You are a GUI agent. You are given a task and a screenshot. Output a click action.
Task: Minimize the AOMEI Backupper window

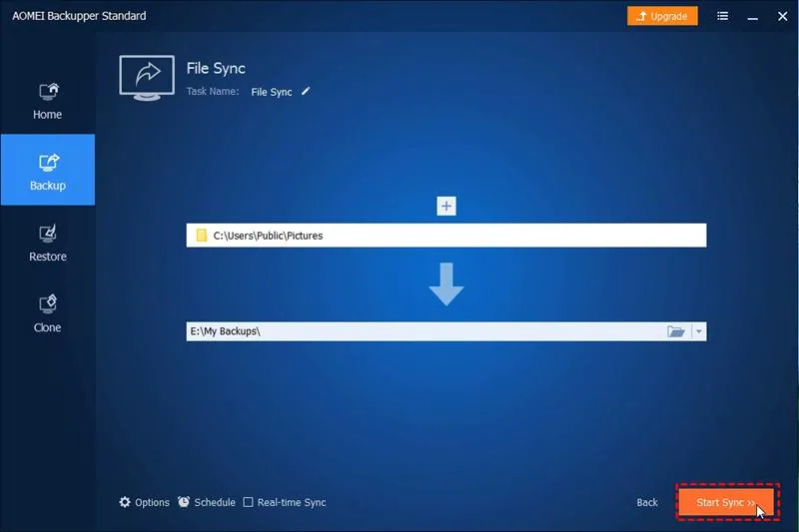[753, 17]
